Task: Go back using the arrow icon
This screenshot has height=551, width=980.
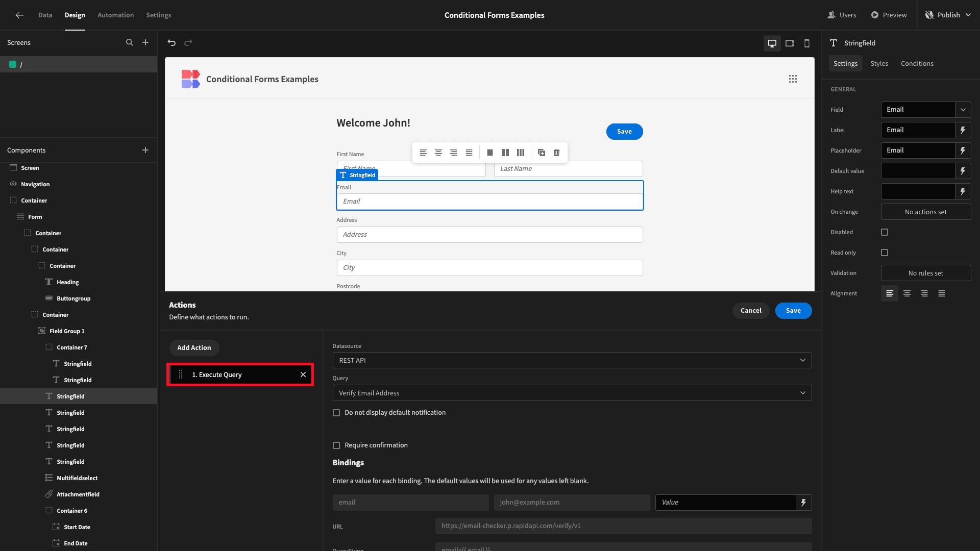Action: tap(19, 15)
